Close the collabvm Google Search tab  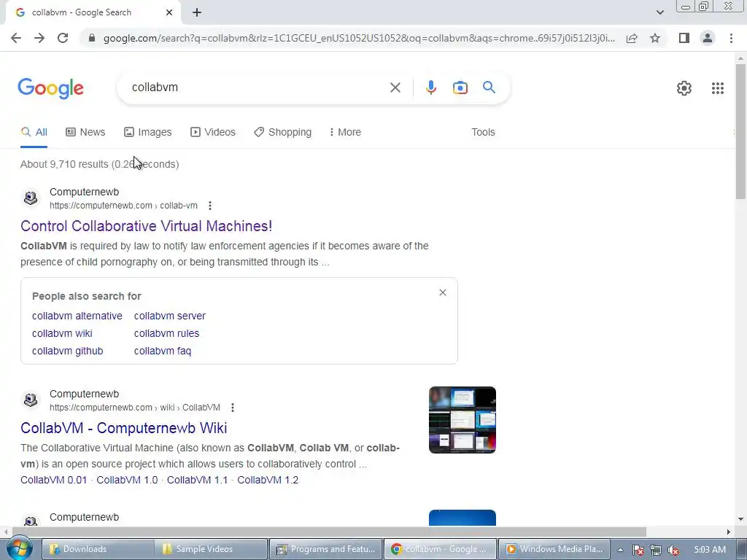tap(169, 13)
